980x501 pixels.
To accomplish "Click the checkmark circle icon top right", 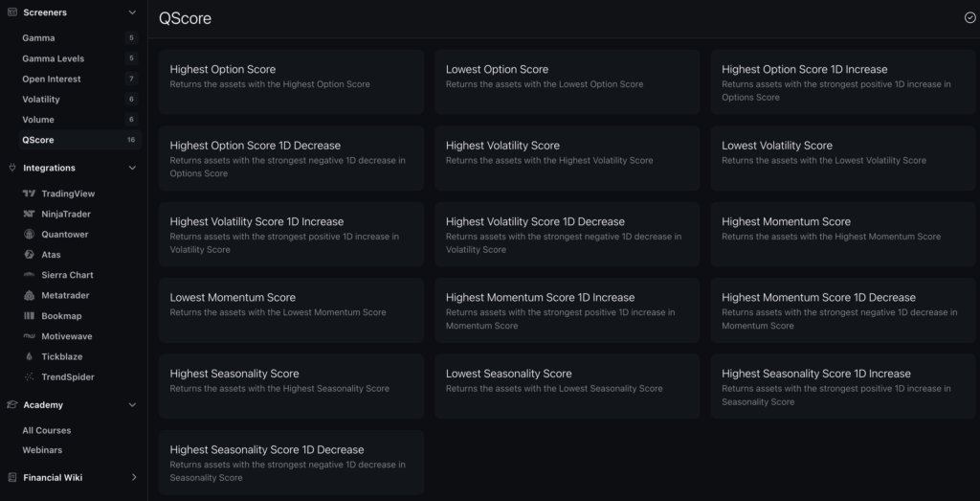I will [x=970, y=18].
